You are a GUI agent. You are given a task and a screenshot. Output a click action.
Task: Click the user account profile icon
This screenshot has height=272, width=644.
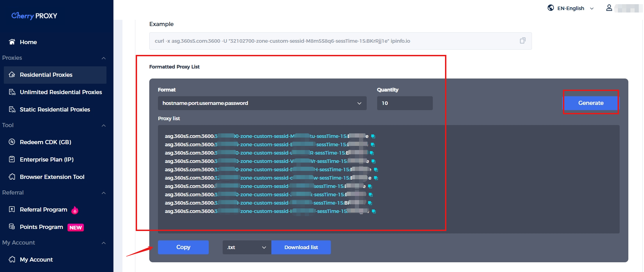pos(609,8)
